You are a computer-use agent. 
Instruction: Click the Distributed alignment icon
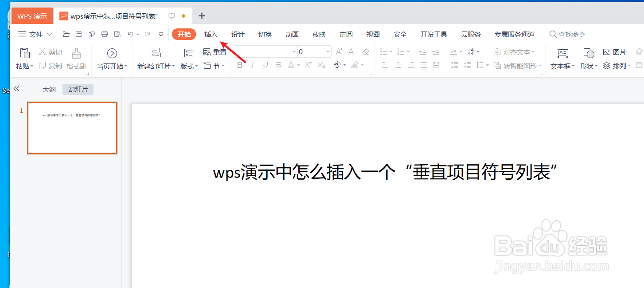437,65
